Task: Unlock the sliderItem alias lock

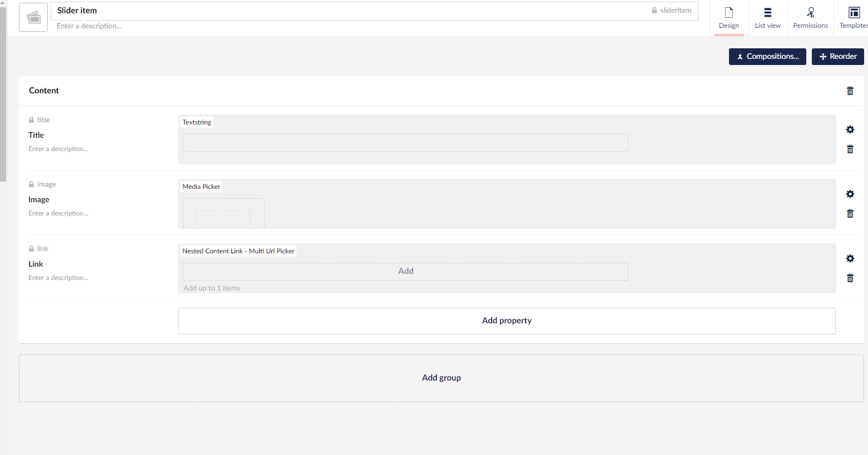Action: [654, 11]
